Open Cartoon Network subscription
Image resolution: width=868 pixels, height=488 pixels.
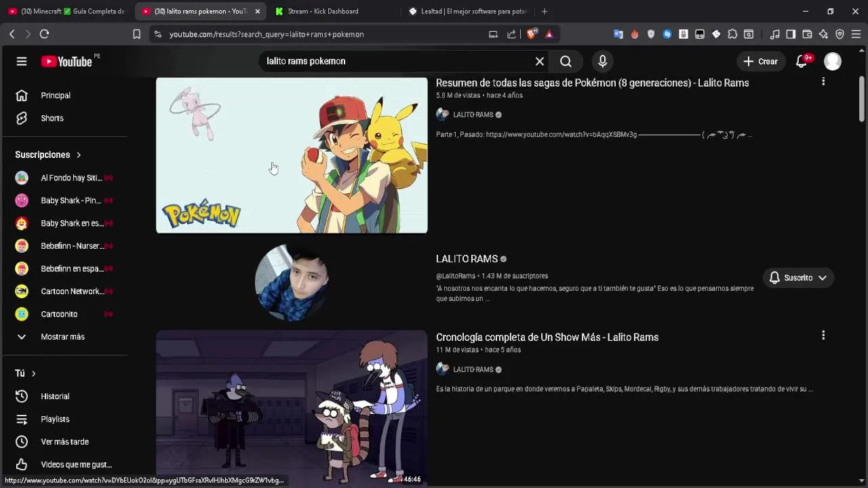click(x=64, y=291)
